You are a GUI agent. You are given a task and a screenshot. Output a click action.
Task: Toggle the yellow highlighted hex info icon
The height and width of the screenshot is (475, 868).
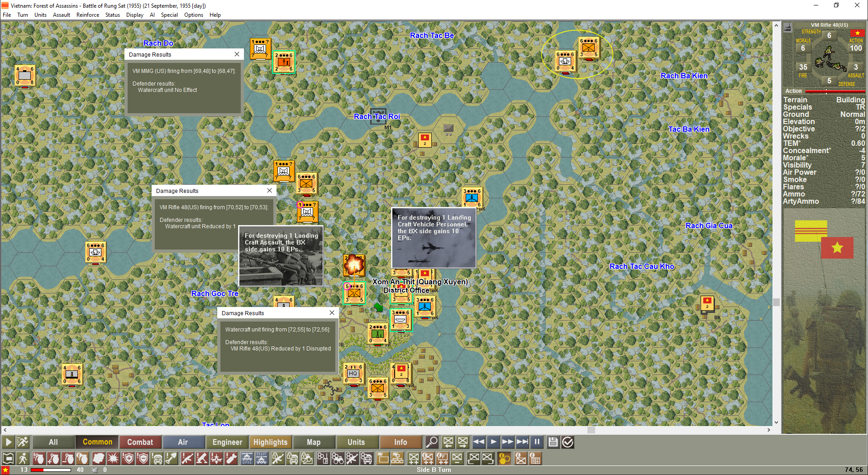coord(504,458)
